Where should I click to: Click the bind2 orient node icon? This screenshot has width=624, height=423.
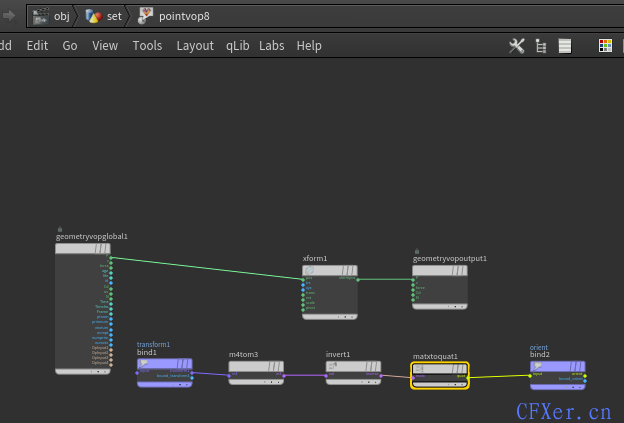(538, 367)
